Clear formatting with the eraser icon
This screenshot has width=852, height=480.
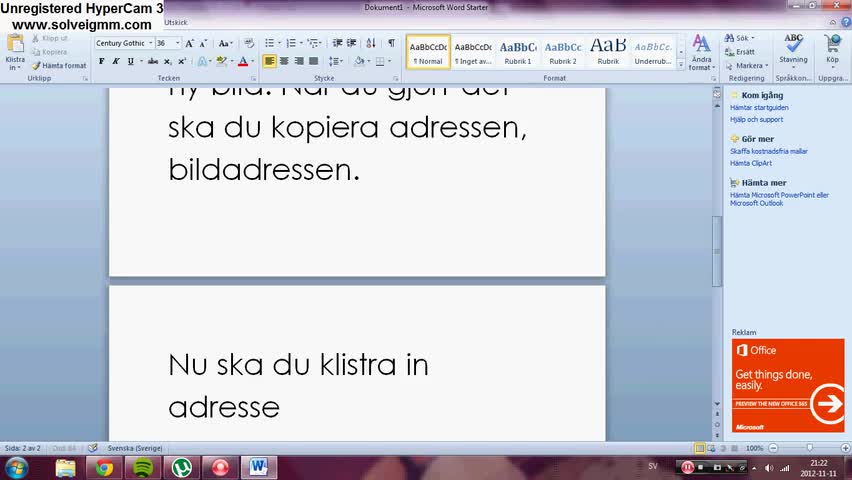pyautogui.click(x=249, y=43)
